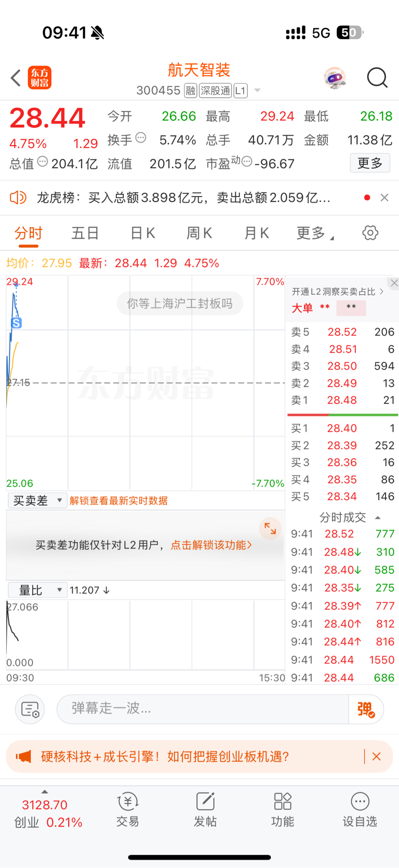Focus the 弹幕走一波 input field
The width and height of the screenshot is (399, 868).
203,709
